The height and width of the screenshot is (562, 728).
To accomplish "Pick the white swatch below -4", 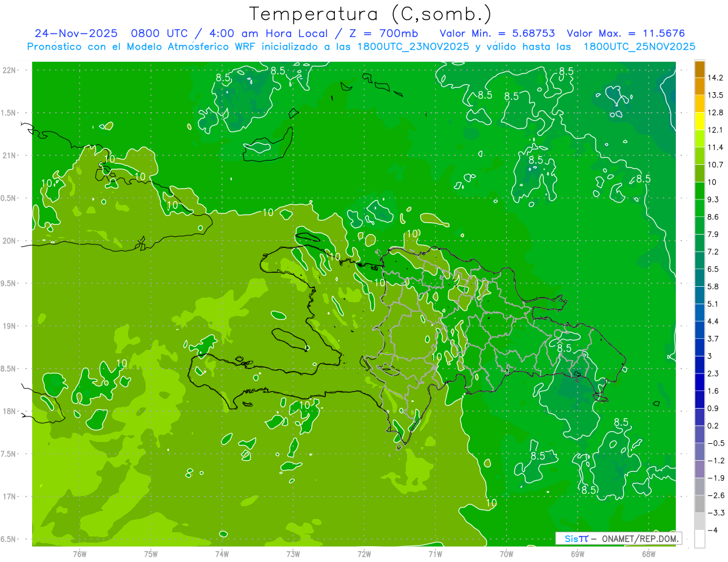I will (699, 538).
